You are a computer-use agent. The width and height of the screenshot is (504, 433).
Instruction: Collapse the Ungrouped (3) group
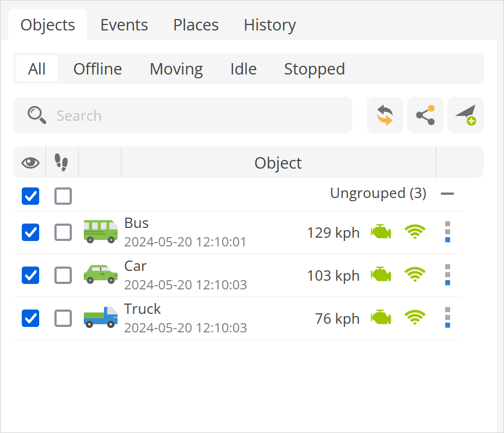coord(447,194)
